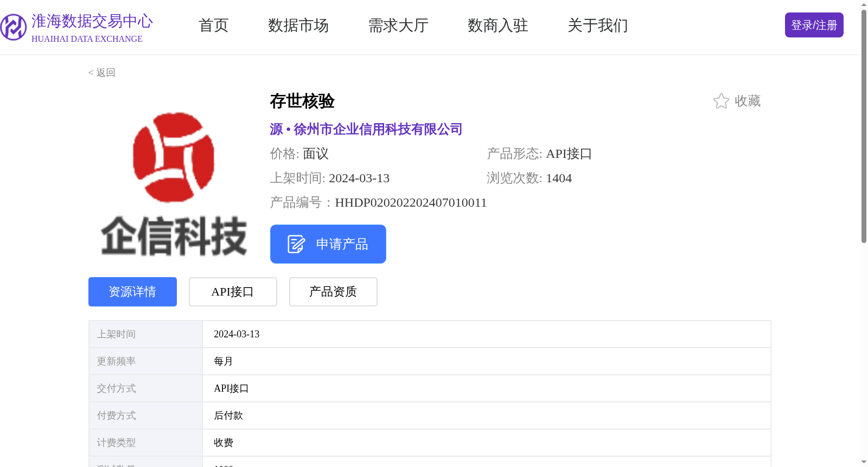This screenshot has height=467, width=868.
Task: Open the 数据市场 menu item
Action: click(x=298, y=25)
